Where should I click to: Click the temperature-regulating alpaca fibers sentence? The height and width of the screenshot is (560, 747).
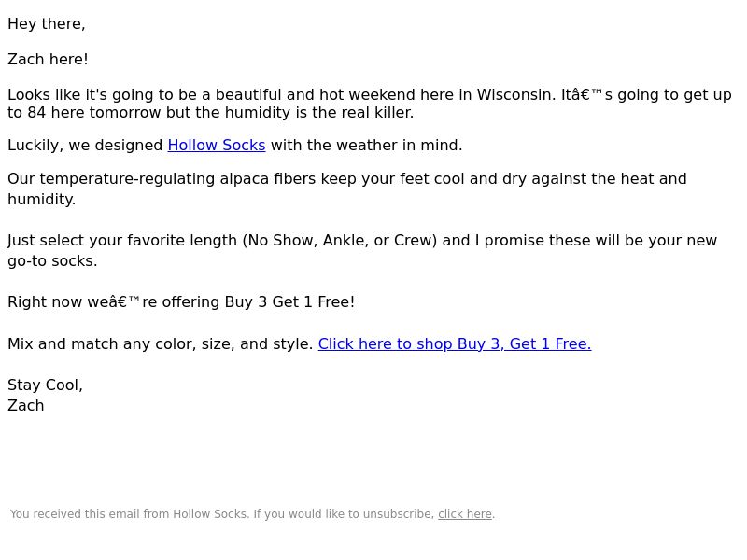click(x=346, y=189)
